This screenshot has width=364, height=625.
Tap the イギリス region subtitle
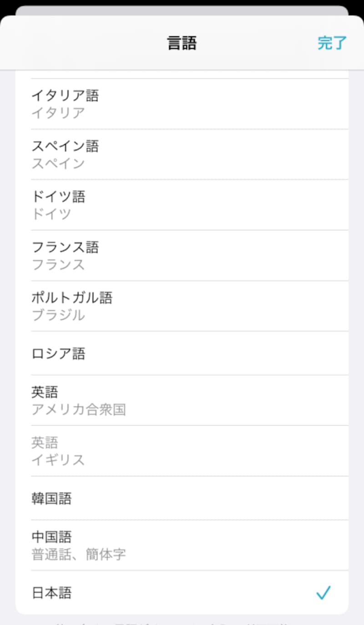58,460
